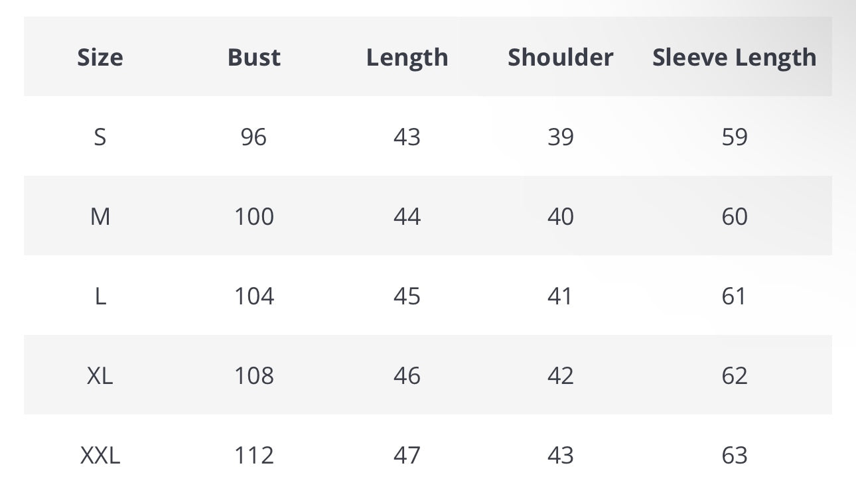Click the XXL size row label
The image size is (856, 504).
click(100, 455)
